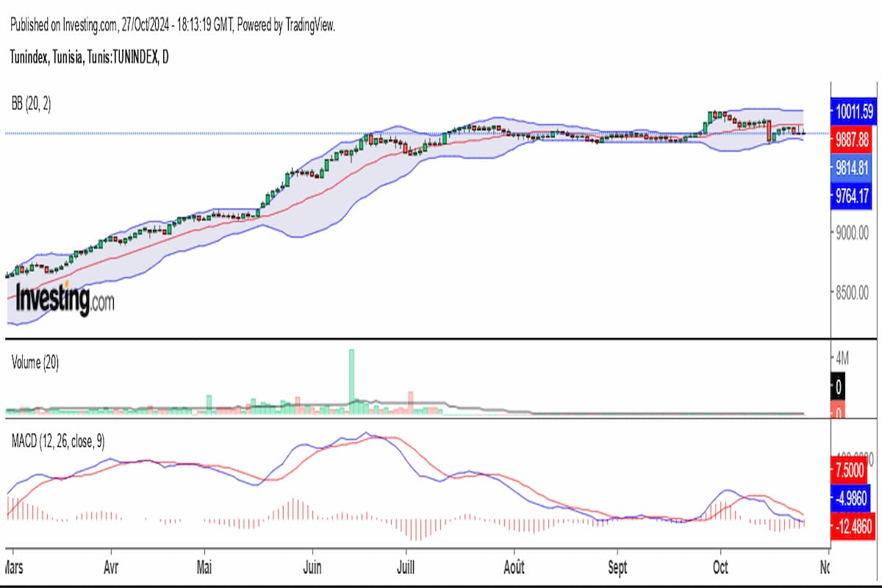Select the Août marker on time axis
Viewport: 882px width, 588px height.
(x=514, y=568)
